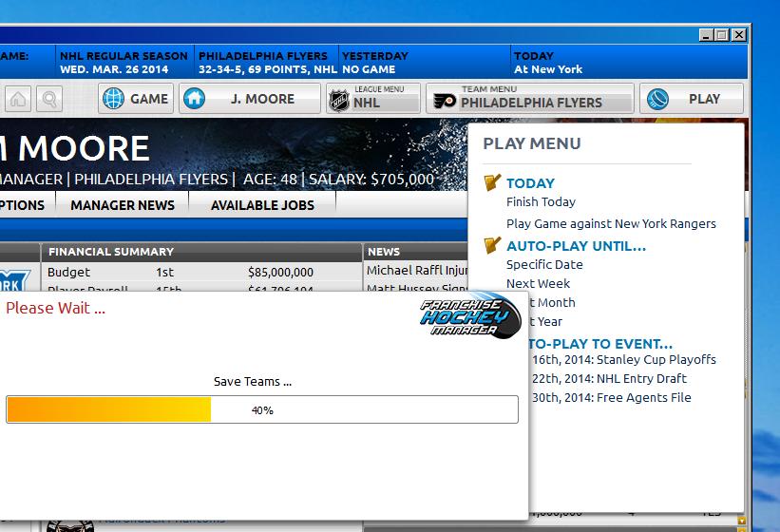Viewport: 780px width, 532px height.
Task: Choose Play Game against New York Rangers
Action: click(x=611, y=223)
